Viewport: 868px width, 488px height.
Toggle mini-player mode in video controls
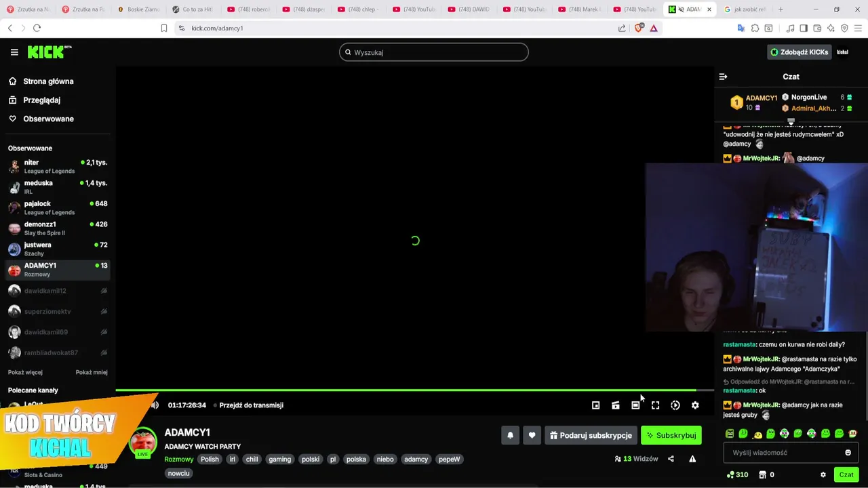pyautogui.click(x=595, y=405)
